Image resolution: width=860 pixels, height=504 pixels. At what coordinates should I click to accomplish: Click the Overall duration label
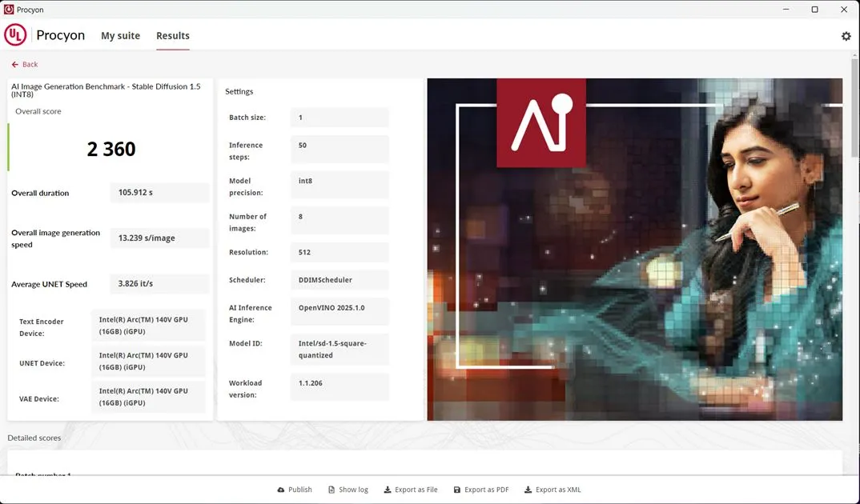tap(40, 194)
